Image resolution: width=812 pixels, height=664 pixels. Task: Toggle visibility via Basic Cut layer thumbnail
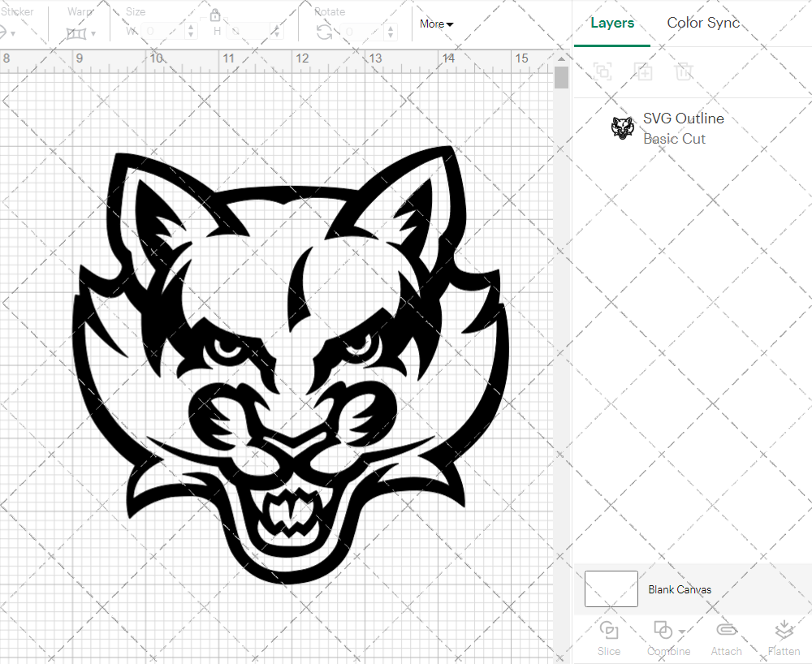pyautogui.click(x=623, y=127)
